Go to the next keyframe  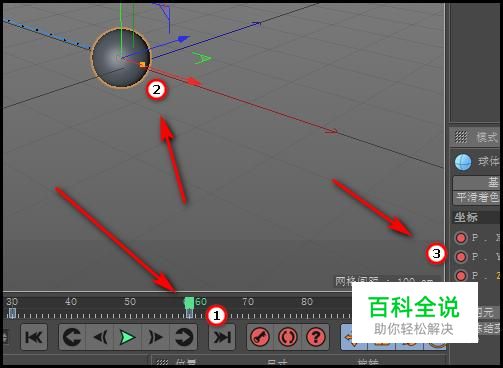pyautogui.click(x=184, y=337)
